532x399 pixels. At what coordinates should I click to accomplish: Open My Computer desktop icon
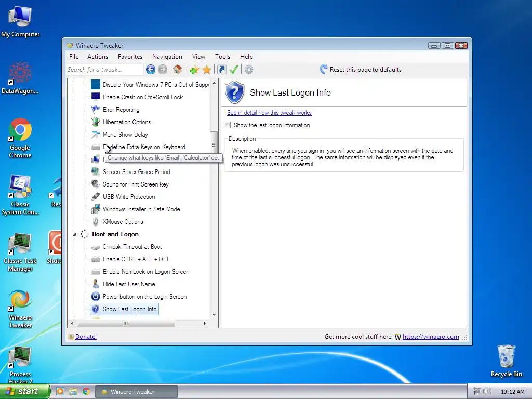[20, 21]
